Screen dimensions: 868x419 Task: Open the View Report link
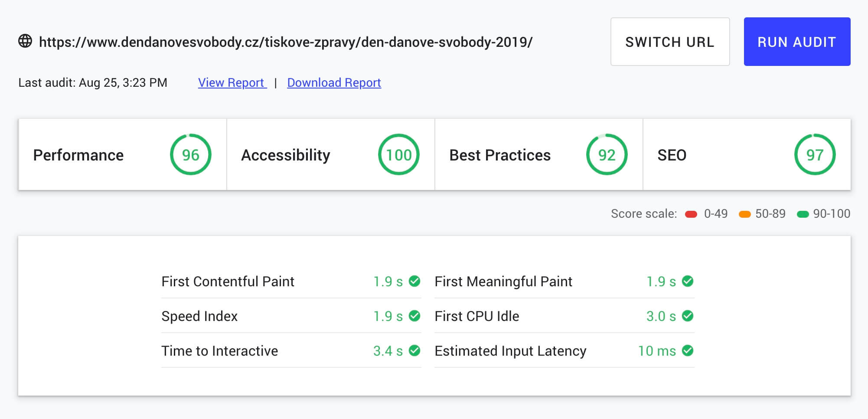click(x=232, y=82)
